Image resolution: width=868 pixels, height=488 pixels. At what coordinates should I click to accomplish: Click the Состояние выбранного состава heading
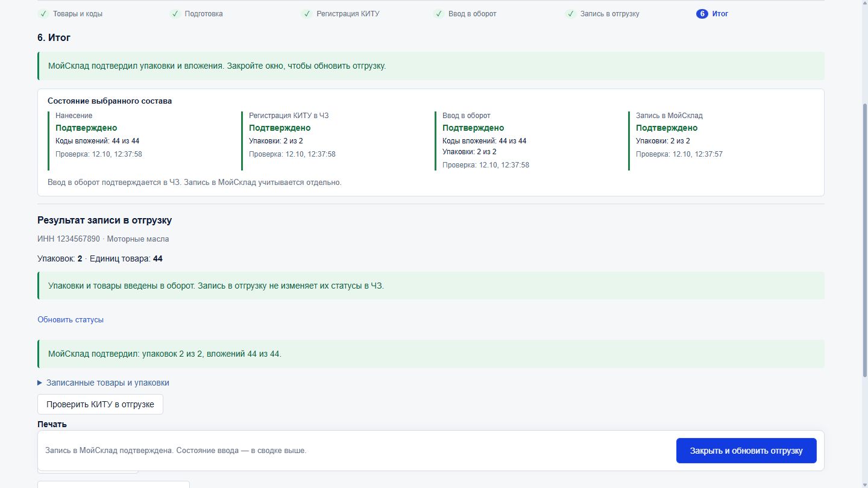(x=110, y=101)
